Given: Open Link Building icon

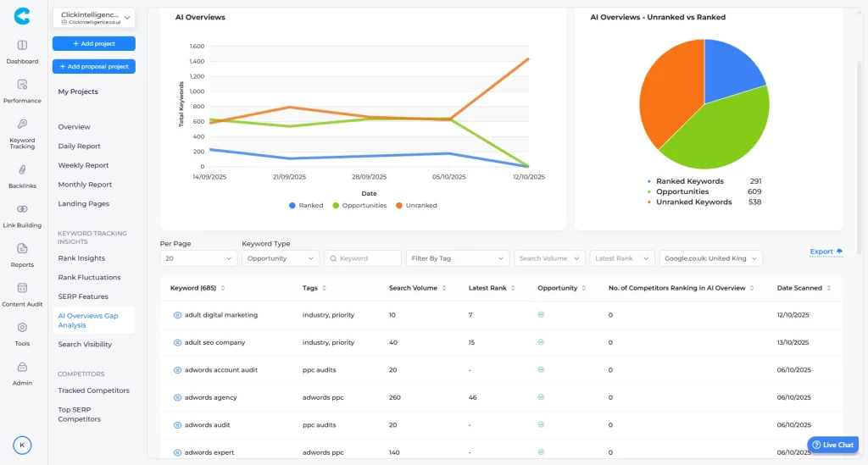Looking at the screenshot, I should pos(22,209).
